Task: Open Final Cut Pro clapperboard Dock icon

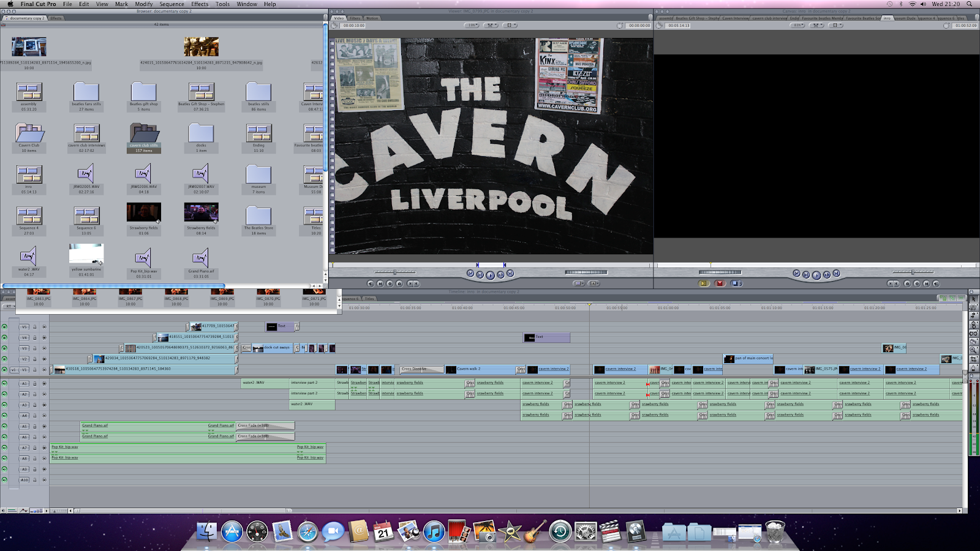Action: click(x=611, y=531)
